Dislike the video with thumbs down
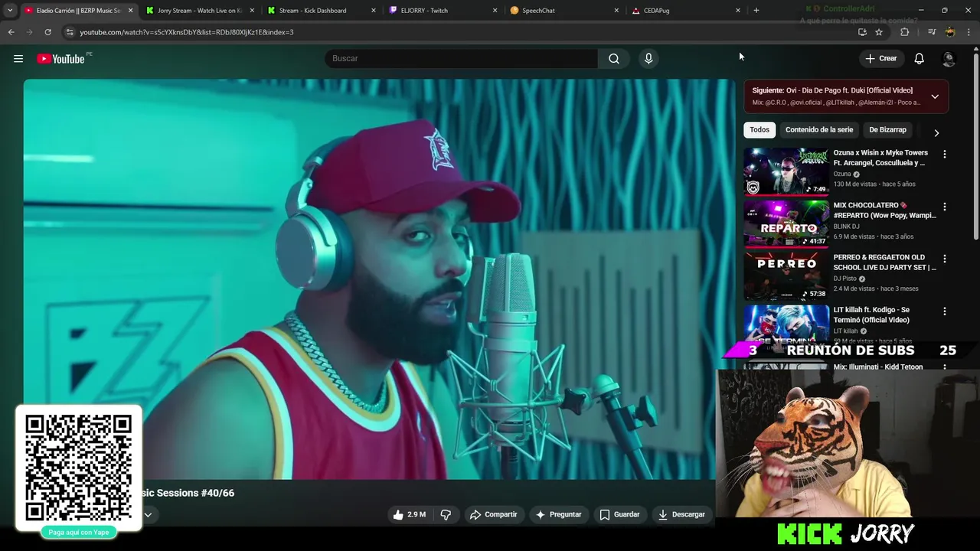The width and height of the screenshot is (980, 551). click(446, 514)
